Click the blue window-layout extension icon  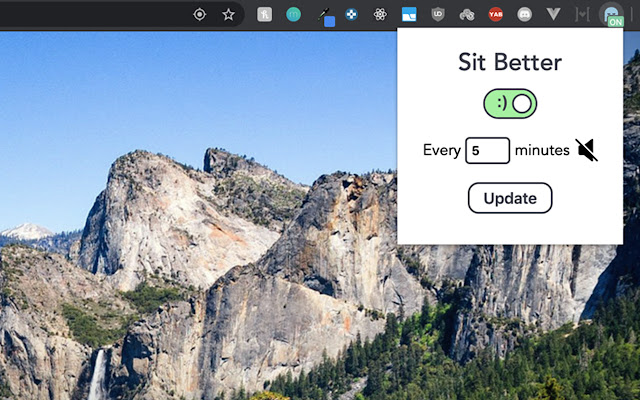tap(409, 15)
